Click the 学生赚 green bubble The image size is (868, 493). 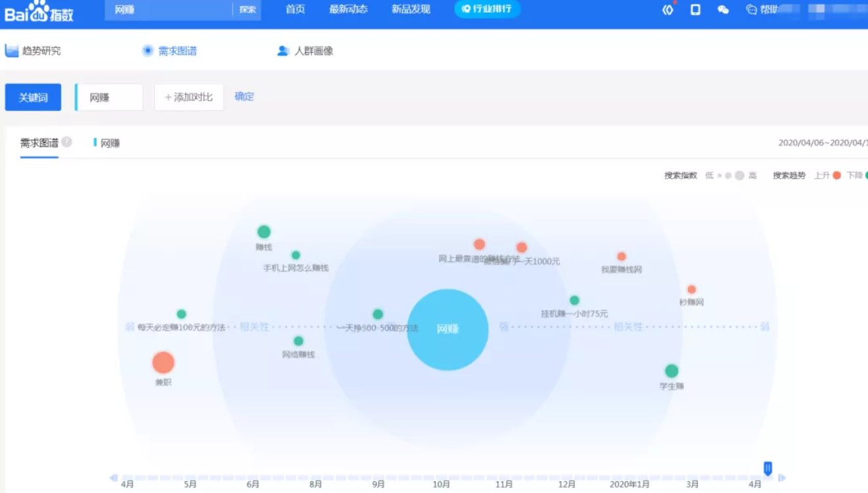click(x=672, y=371)
